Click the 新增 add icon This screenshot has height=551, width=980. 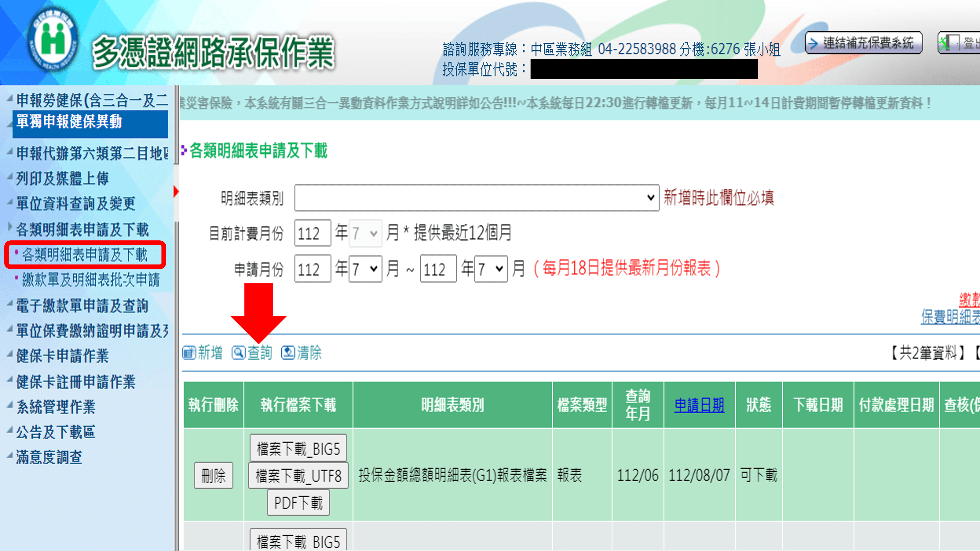click(x=189, y=352)
